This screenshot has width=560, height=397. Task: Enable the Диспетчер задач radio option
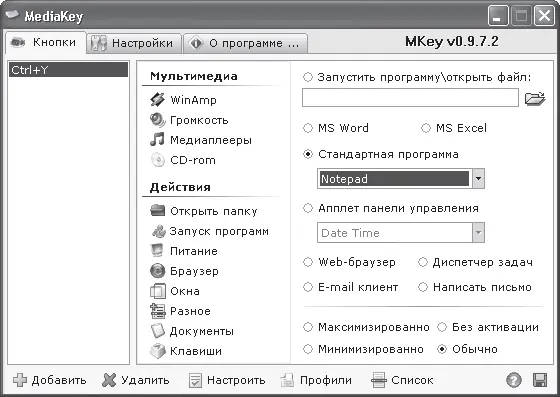point(423,262)
